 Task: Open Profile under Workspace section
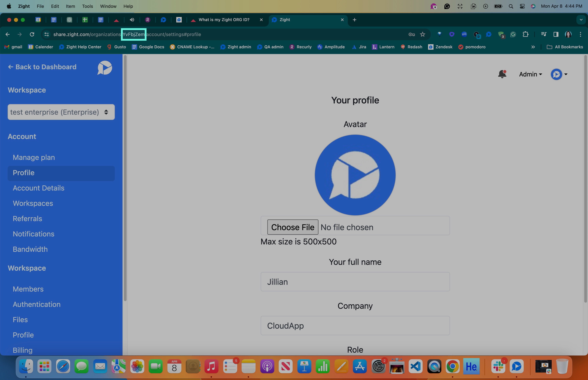click(23, 335)
